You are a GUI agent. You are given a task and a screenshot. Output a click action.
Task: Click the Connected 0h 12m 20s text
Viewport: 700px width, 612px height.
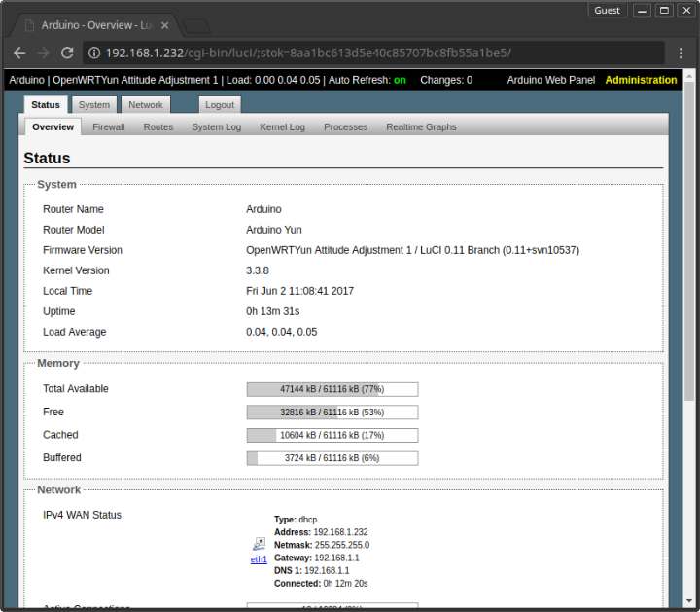[321, 584]
